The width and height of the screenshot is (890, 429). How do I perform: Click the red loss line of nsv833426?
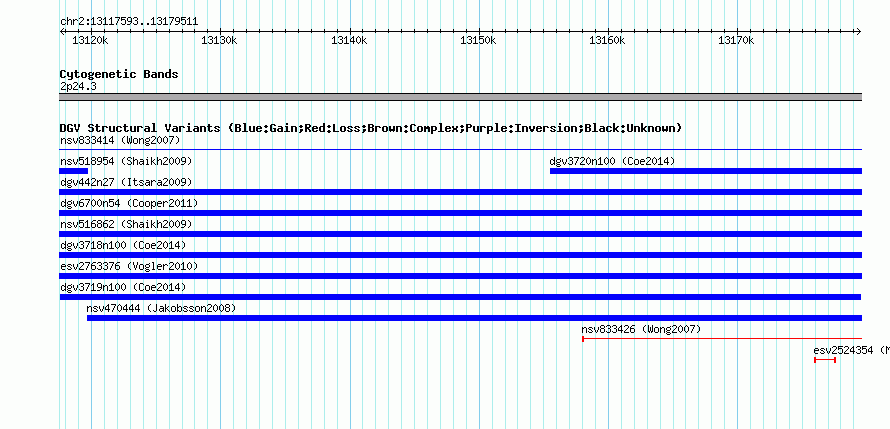click(x=722, y=339)
